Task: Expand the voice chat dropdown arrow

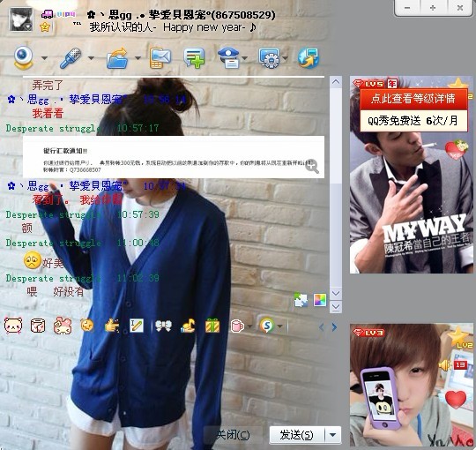Action: 91,57
